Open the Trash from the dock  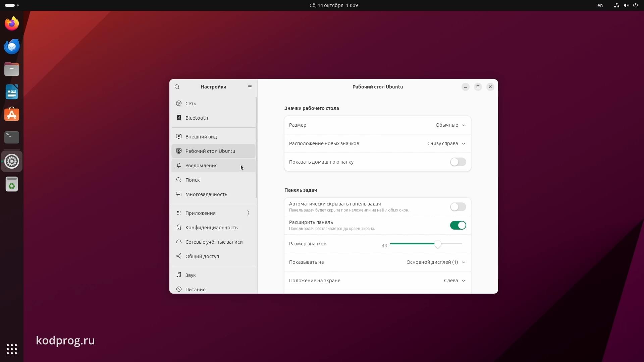(x=12, y=184)
